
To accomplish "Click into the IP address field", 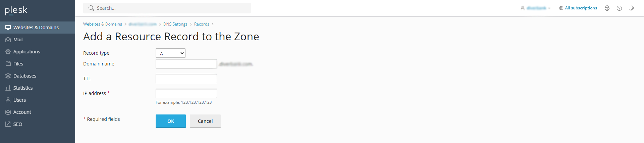I will click(x=186, y=93).
